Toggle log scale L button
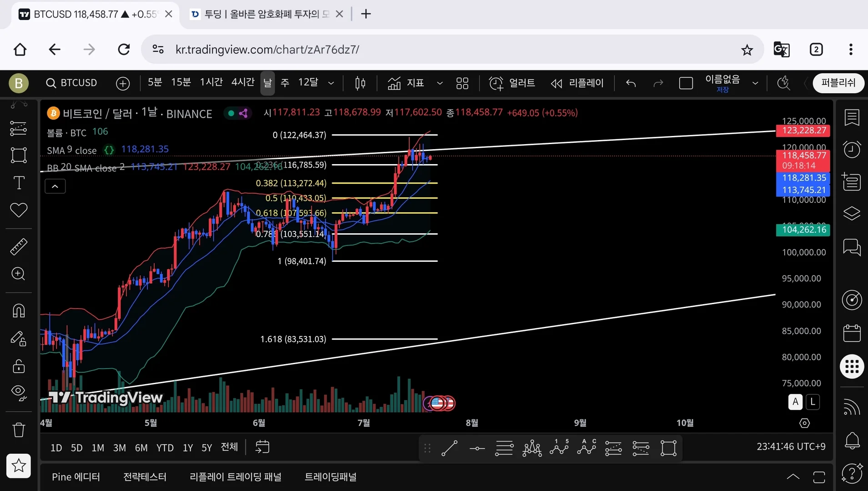 [x=813, y=402]
